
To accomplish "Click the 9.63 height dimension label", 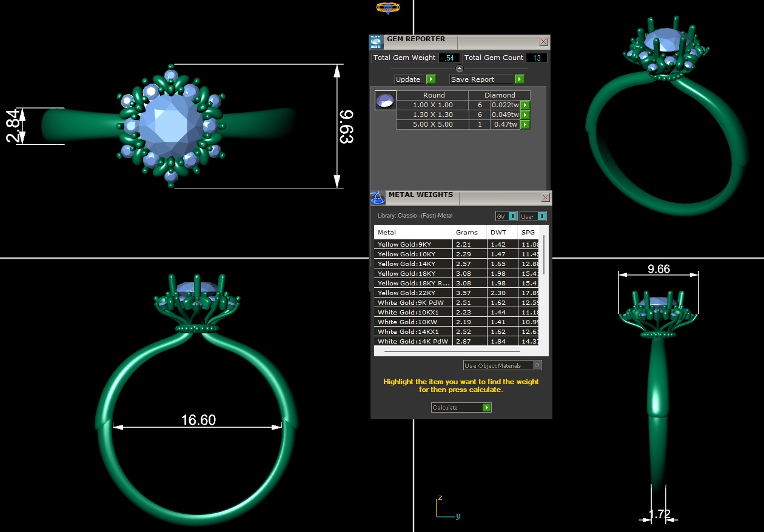I will 346,127.
